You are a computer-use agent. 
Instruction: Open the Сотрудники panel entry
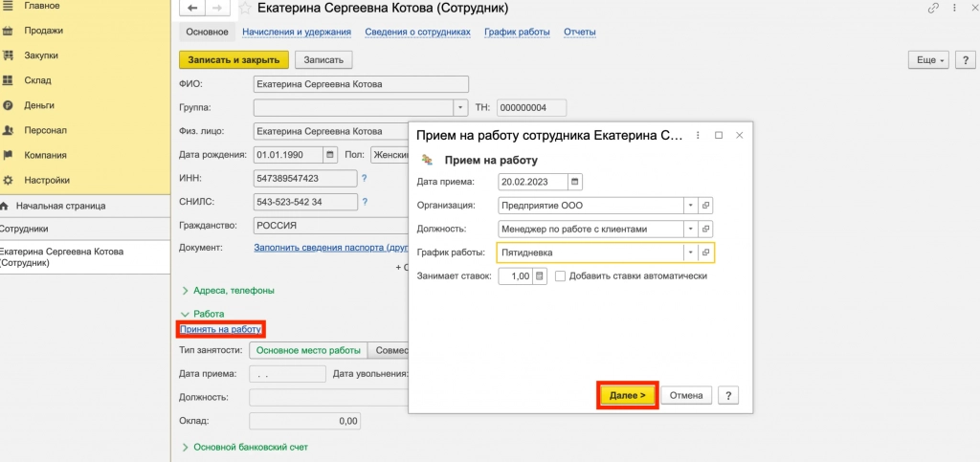(85, 230)
